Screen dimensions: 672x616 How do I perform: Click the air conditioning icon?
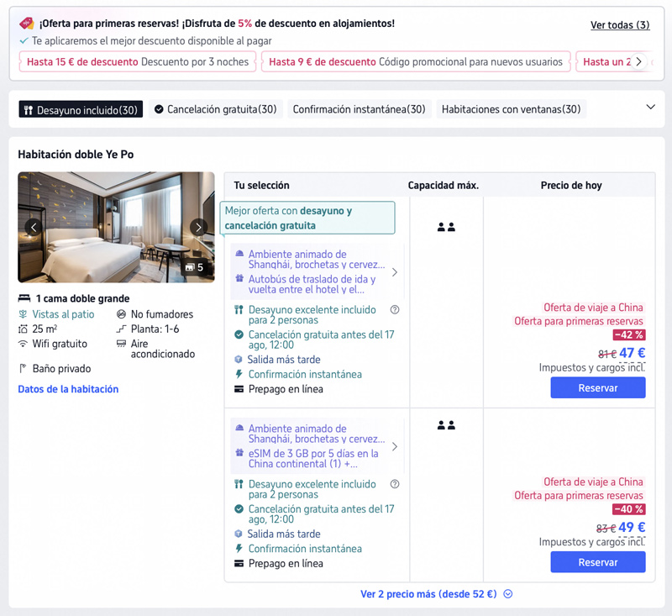[x=121, y=344]
